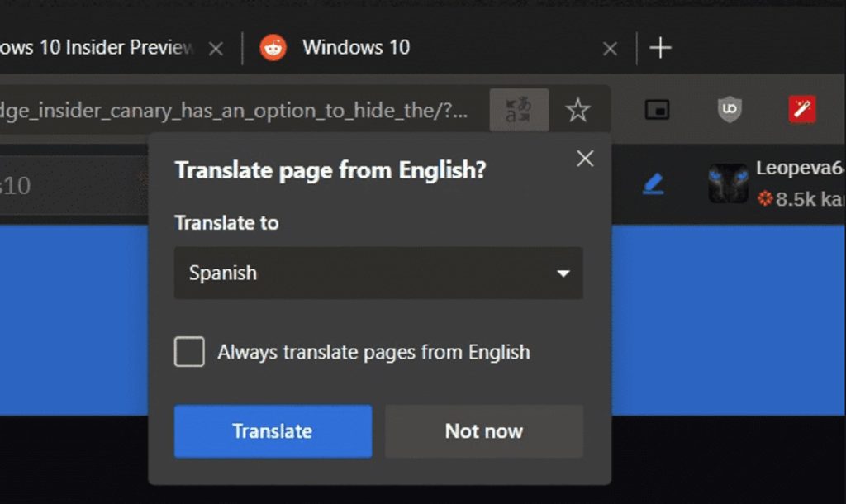846x504 pixels.
Task: Dismiss with the Not now button
Action: tap(484, 431)
